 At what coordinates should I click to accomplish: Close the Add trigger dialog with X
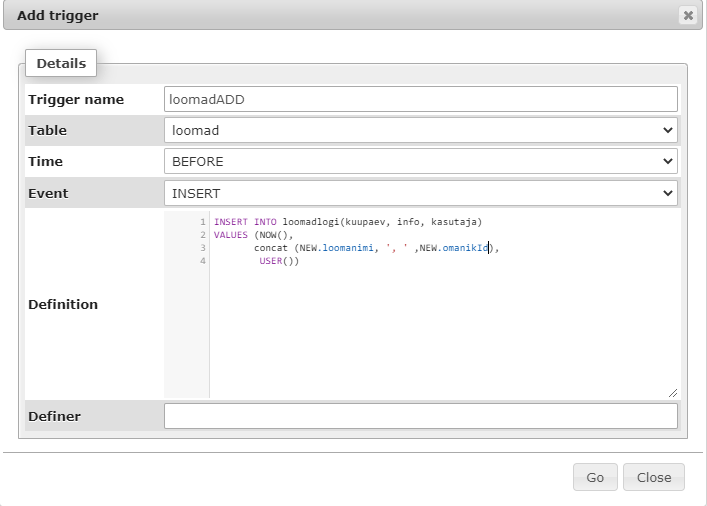point(687,15)
